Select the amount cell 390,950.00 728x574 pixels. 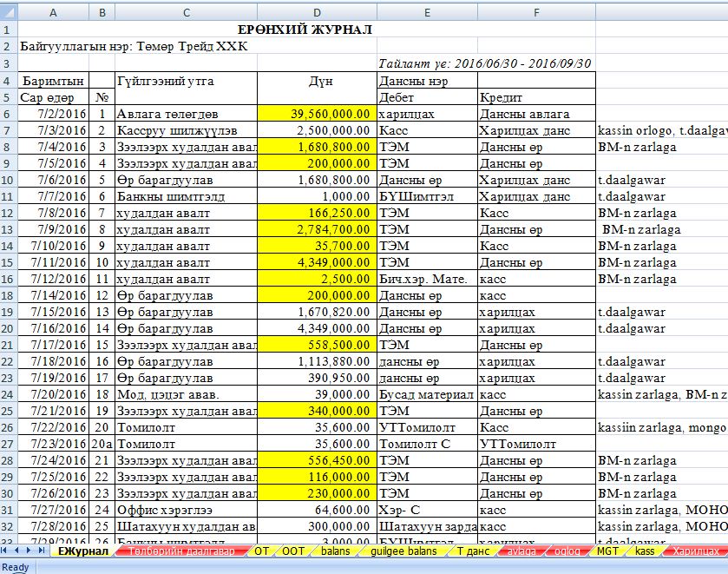(317, 378)
